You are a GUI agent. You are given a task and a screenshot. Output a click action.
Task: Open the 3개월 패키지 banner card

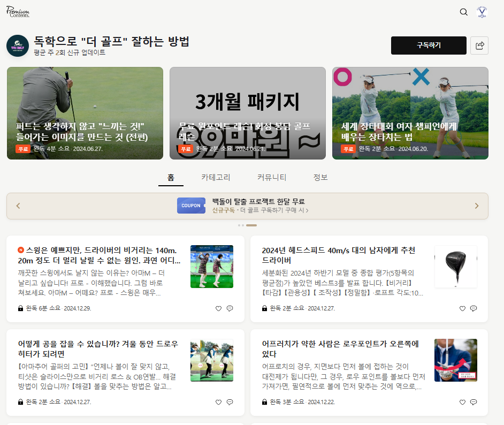[248, 113]
